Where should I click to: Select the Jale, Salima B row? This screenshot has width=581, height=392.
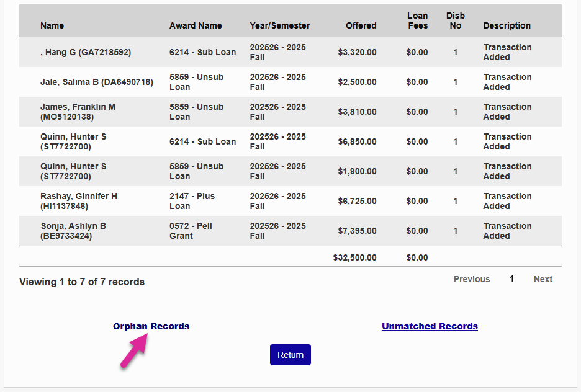pos(97,82)
